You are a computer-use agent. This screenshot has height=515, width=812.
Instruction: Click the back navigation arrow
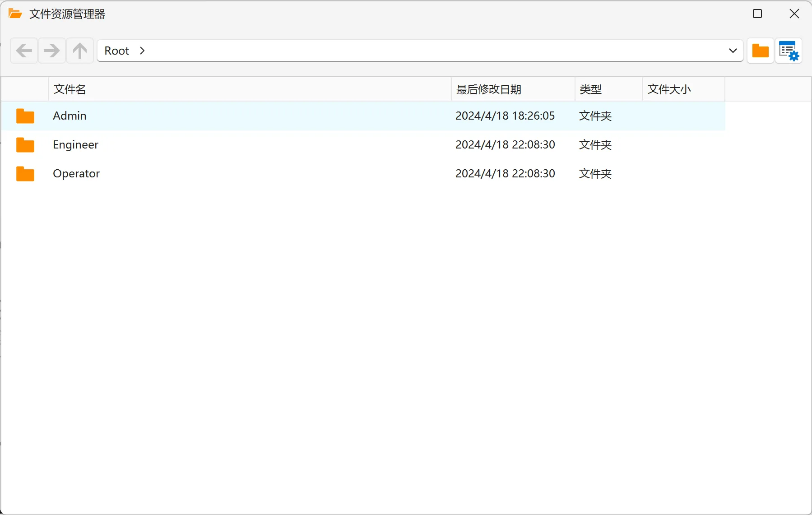coord(24,51)
